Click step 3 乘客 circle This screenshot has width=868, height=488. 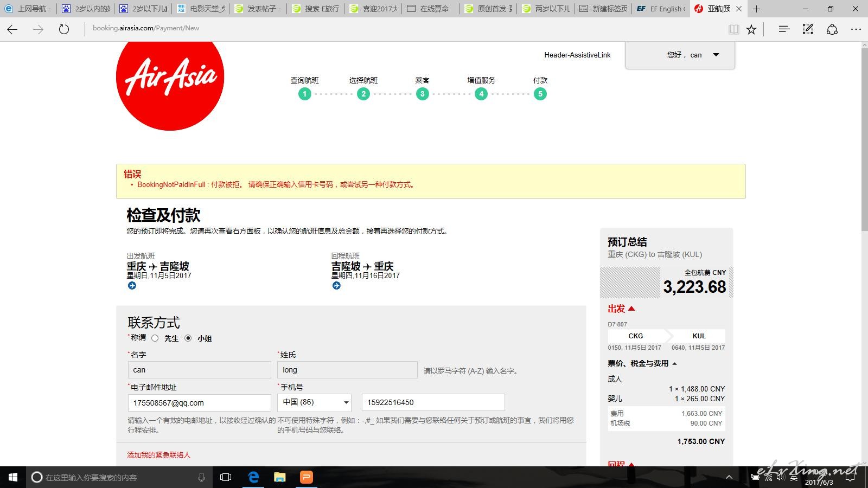(x=423, y=94)
